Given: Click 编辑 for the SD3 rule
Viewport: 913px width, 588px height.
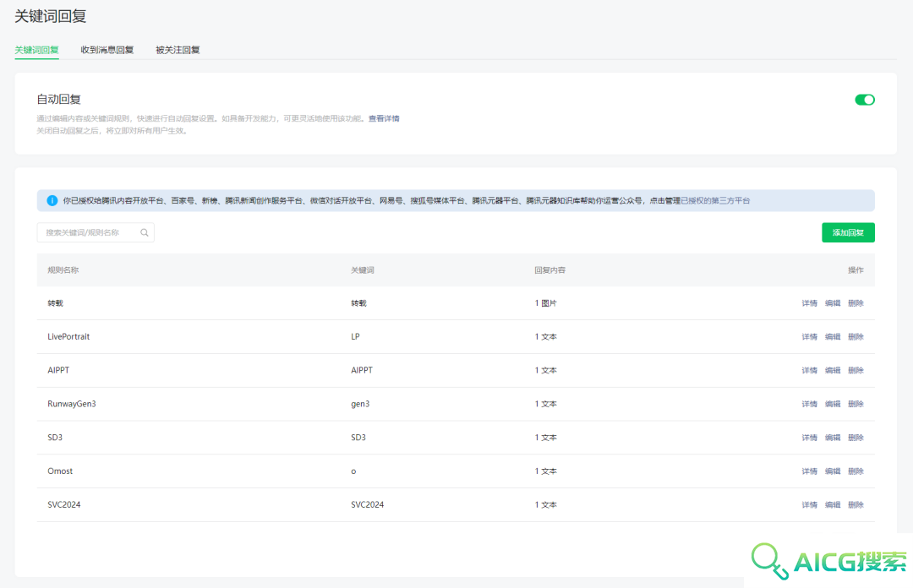Looking at the screenshot, I should click(x=833, y=438).
